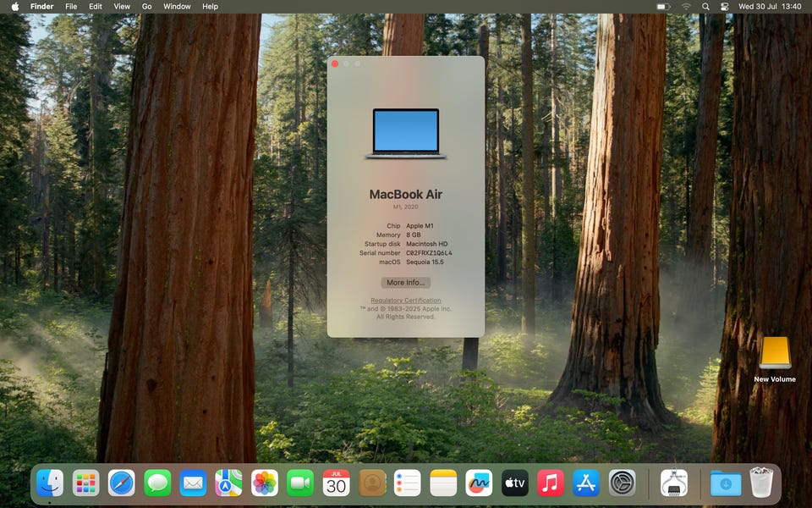Image resolution: width=812 pixels, height=508 pixels.
Task: Launch the Music app from the Dock
Action: (551, 483)
